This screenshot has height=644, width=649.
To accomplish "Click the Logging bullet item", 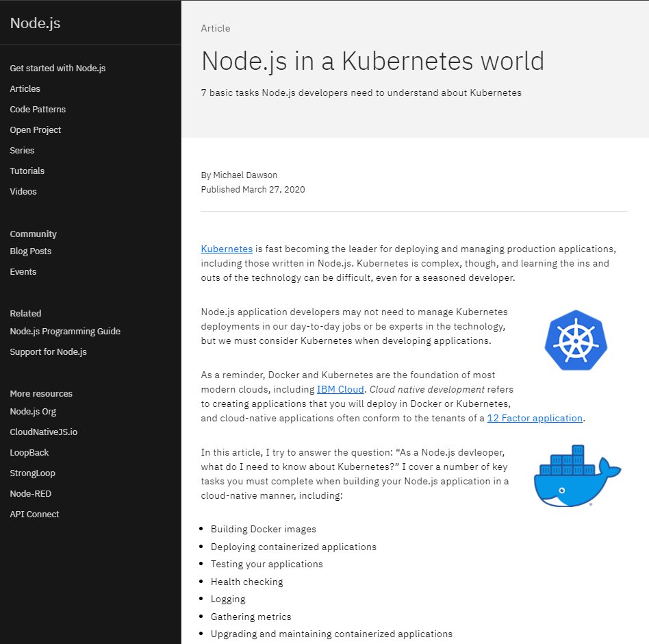I will click(x=228, y=599).
